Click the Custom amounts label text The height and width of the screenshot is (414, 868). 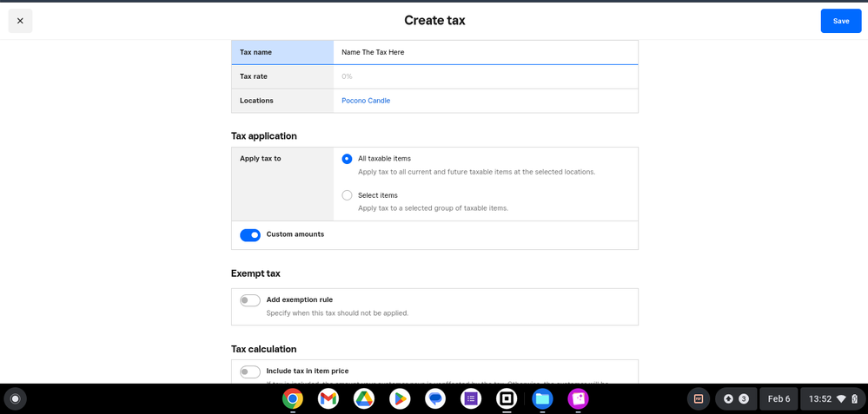295,234
